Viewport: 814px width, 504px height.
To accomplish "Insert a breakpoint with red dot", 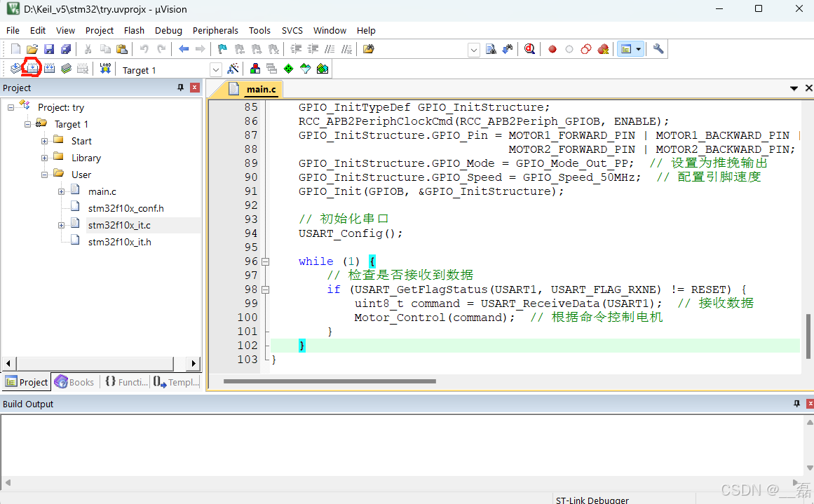I will [x=552, y=49].
